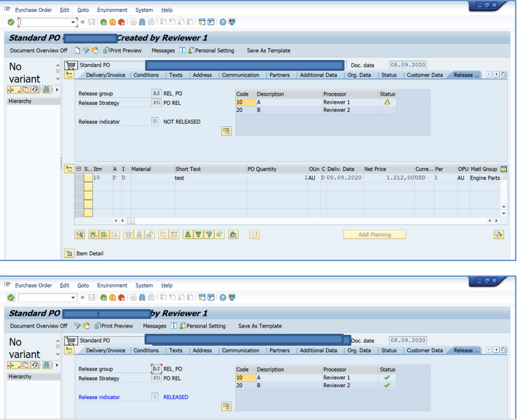Image resolution: width=517 pixels, height=420 pixels.
Task: Click the unlock item open-padlock icon
Action: coord(150,235)
